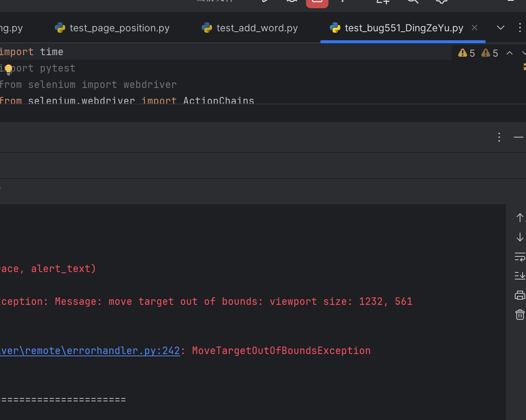526x420 pixels.
Task: Open the hidden editor tabs dropdown chevron
Action: pyautogui.click(x=501, y=28)
